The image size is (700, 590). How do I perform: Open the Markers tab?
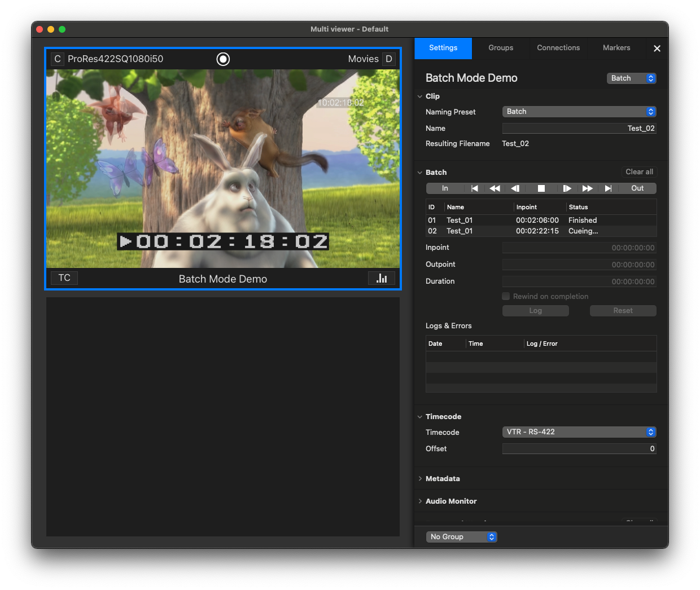(x=616, y=48)
